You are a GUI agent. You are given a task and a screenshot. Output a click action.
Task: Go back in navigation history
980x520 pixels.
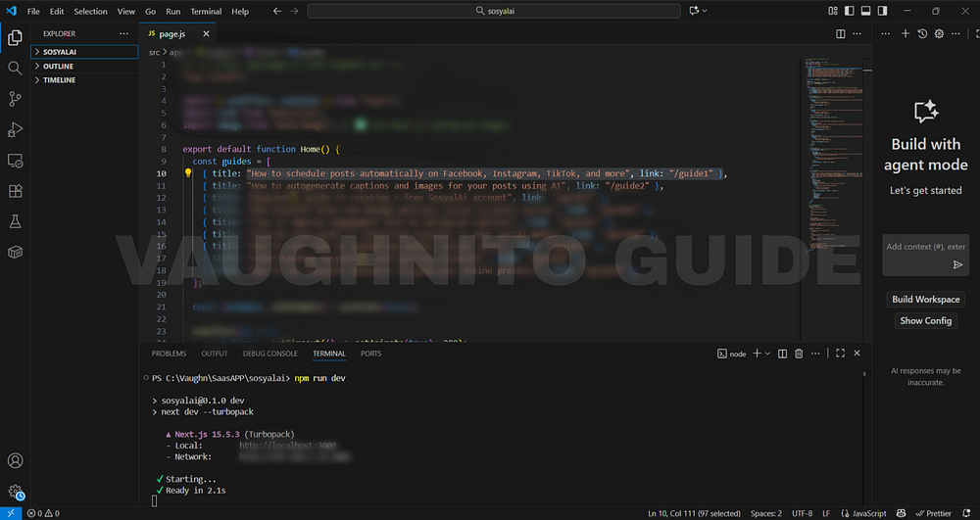277,11
